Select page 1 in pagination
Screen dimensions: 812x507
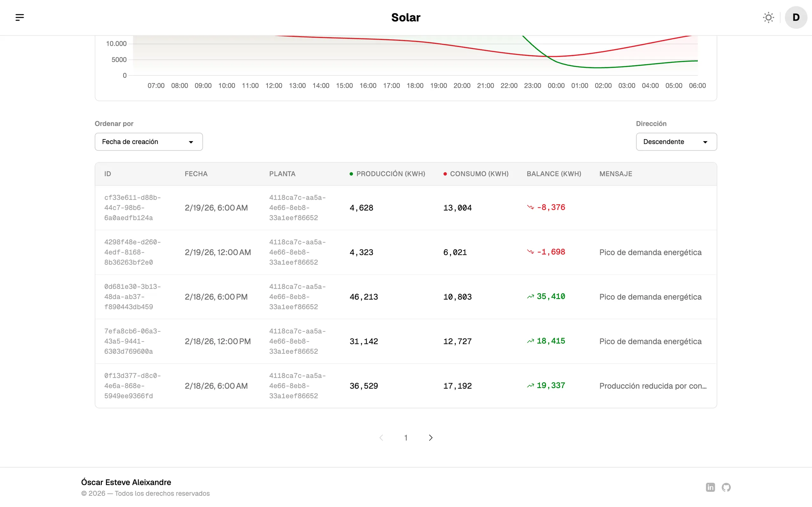point(406,438)
